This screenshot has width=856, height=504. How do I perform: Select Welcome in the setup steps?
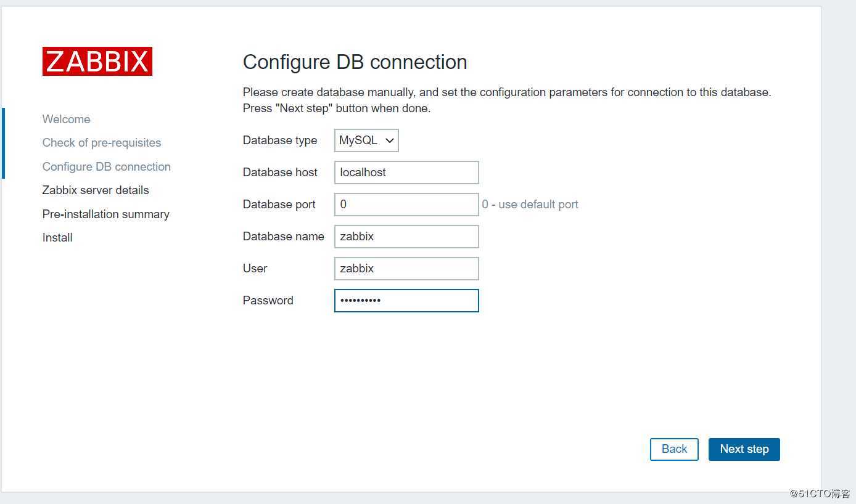tap(66, 120)
